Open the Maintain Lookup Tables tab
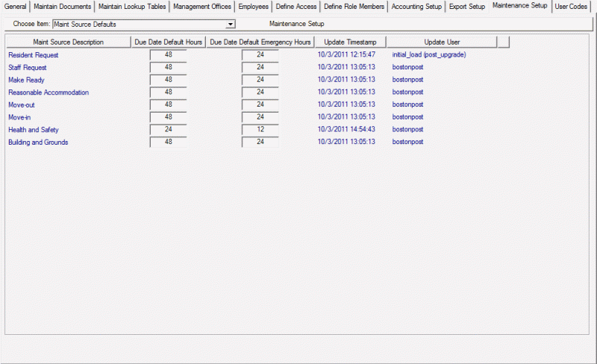The height and width of the screenshot is (364, 597). [132, 7]
